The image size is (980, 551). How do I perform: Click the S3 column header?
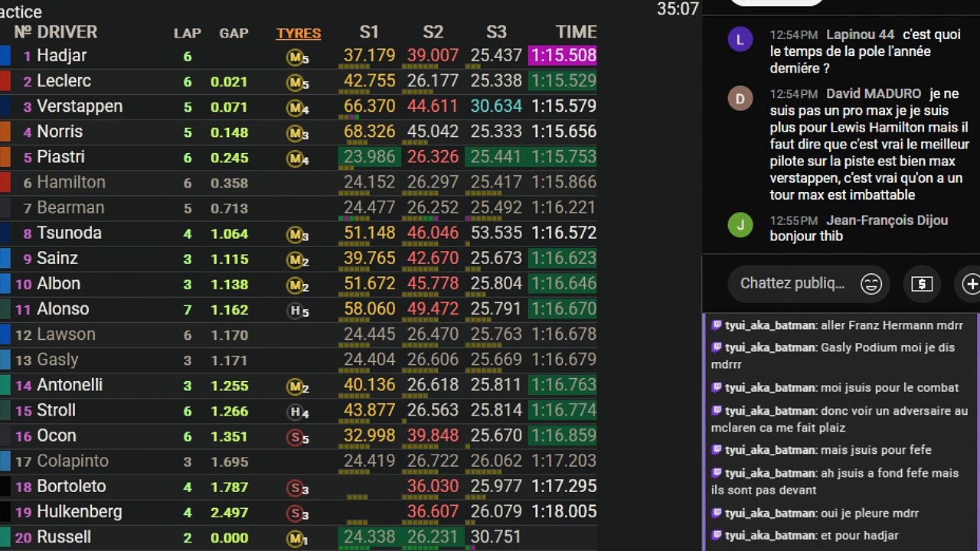pos(496,32)
